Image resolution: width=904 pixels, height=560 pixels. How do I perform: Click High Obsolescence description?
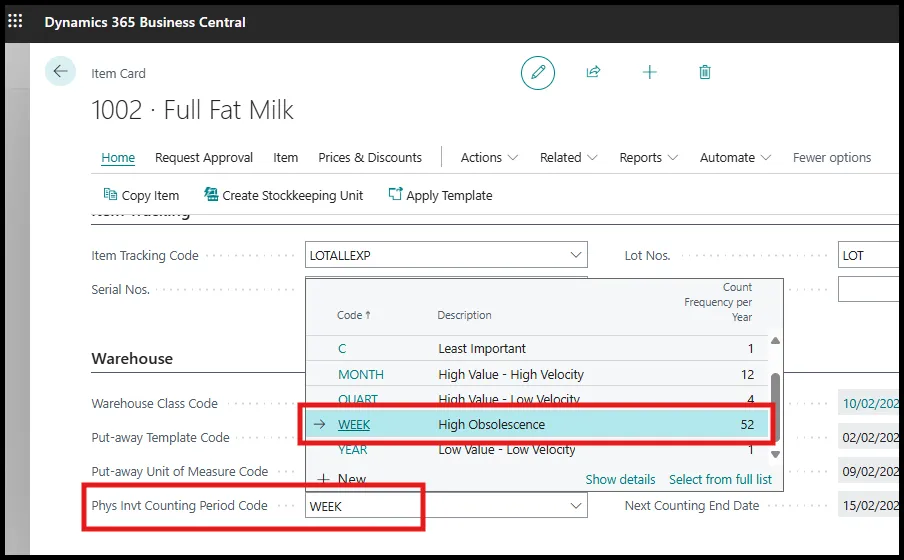click(491, 424)
